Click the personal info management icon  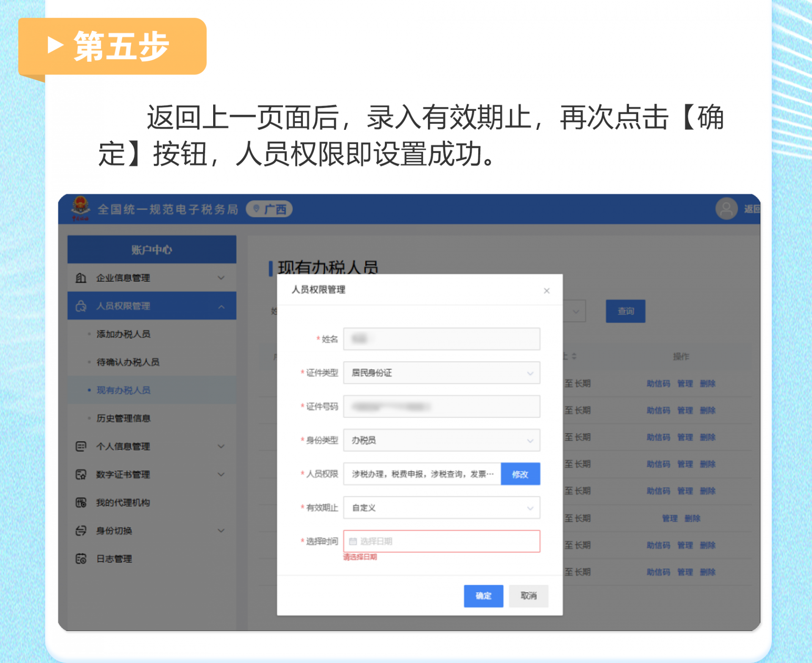tap(81, 446)
